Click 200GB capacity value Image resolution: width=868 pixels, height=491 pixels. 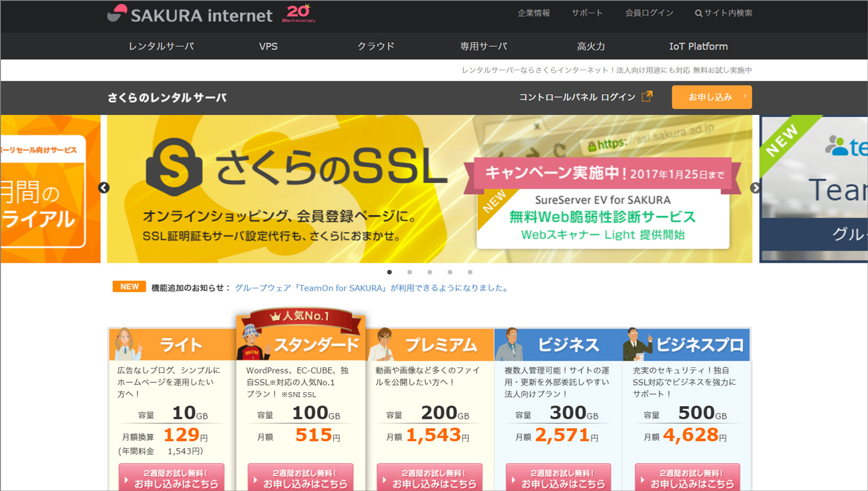[445, 414]
